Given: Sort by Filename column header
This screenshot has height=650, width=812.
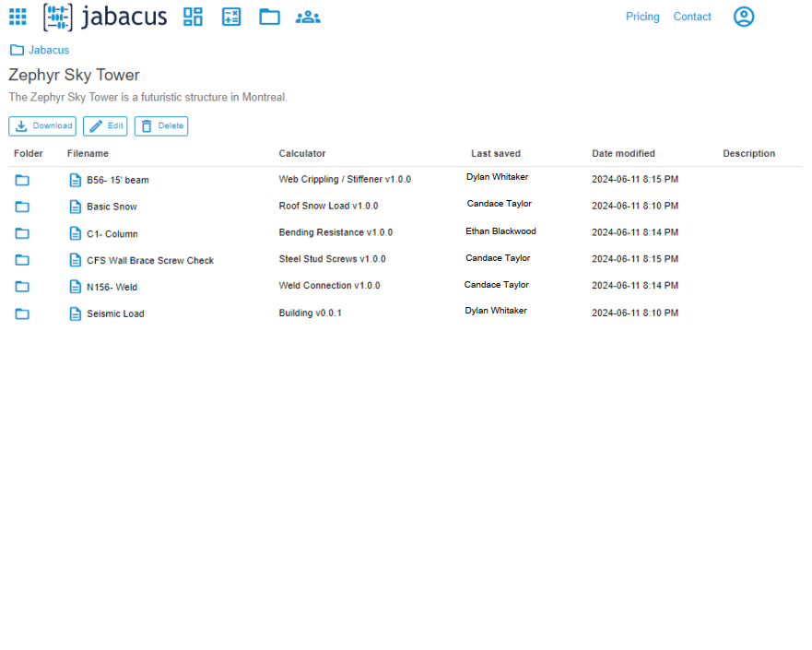Looking at the screenshot, I should 88,153.
